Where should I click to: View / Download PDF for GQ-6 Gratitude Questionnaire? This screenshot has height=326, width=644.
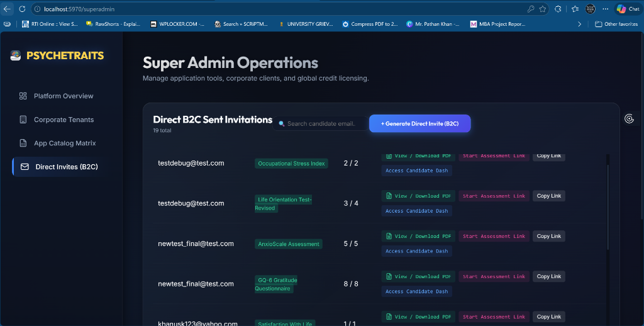coord(418,277)
